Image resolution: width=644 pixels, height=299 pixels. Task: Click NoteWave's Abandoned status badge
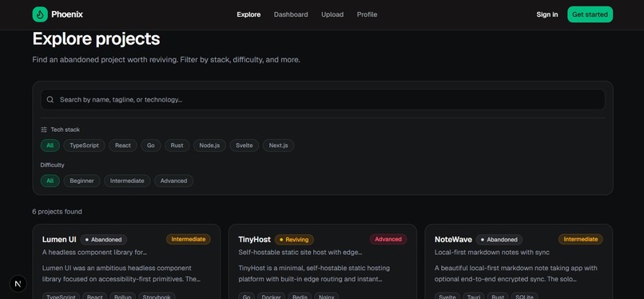(499, 240)
